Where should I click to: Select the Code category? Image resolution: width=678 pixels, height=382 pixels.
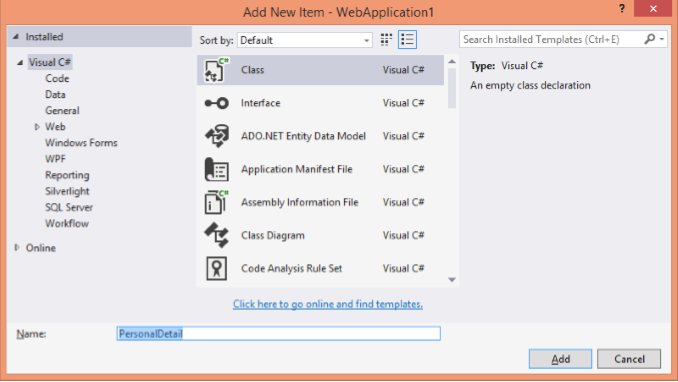[57, 78]
